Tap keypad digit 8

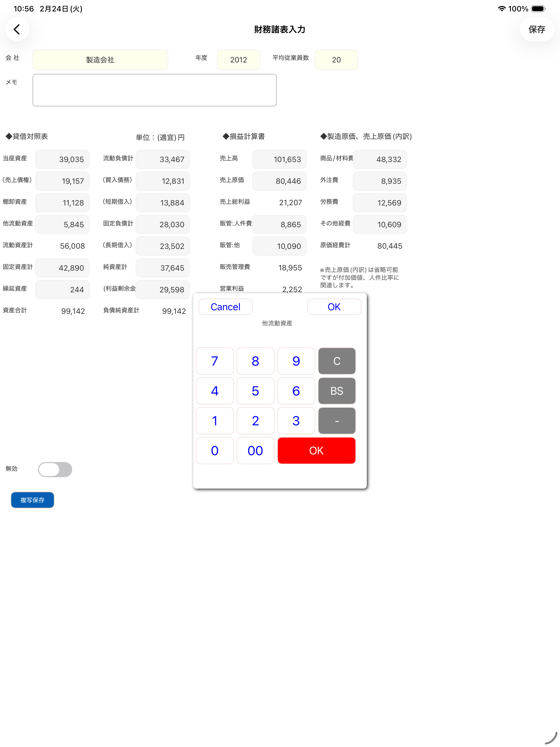256,361
